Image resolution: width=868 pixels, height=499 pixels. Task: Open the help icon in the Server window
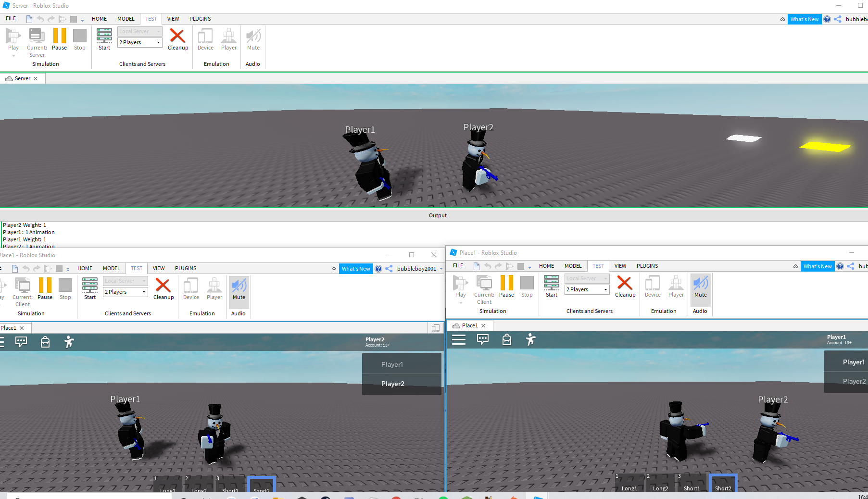827,19
